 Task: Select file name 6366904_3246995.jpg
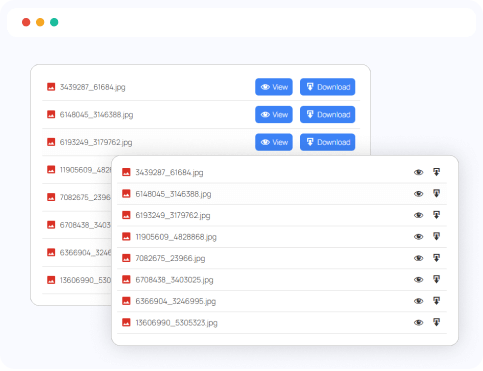(175, 301)
